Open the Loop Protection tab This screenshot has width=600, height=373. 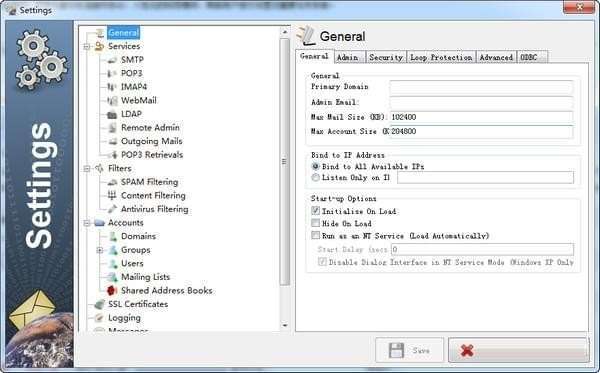pyautogui.click(x=441, y=57)
